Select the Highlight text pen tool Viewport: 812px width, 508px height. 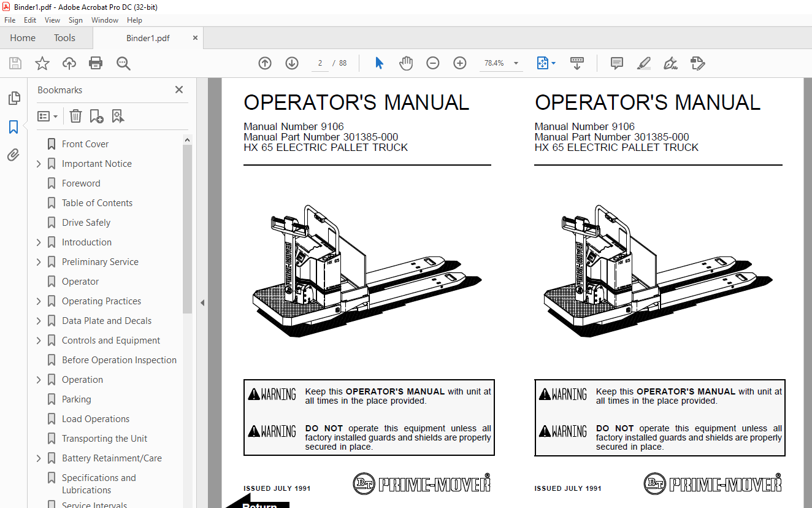[x=643, y=63]
